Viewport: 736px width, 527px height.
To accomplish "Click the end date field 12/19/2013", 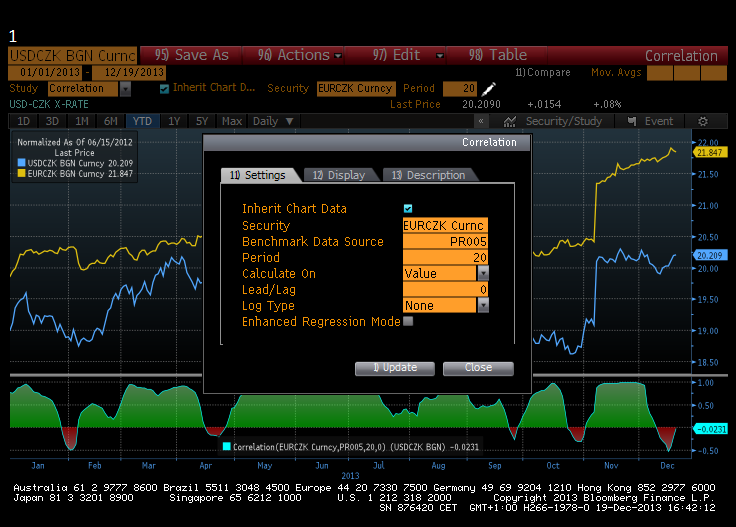I will point(129,73).
